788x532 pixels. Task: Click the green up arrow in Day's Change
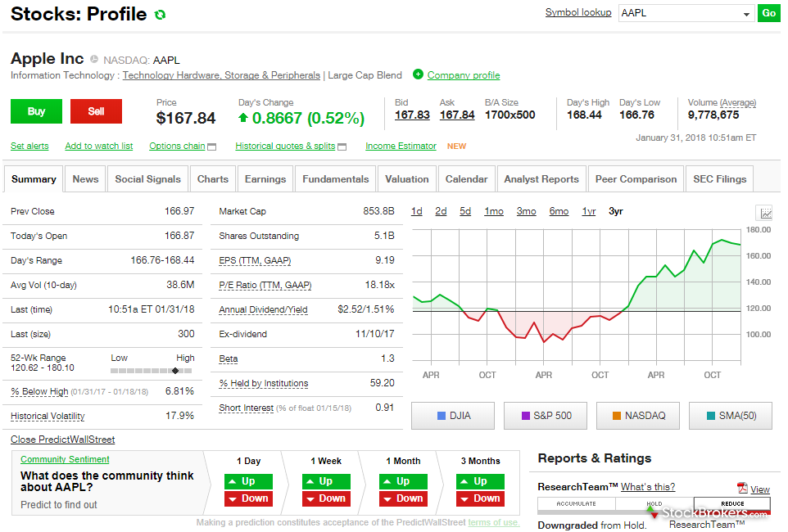click(x=243, y=118)
